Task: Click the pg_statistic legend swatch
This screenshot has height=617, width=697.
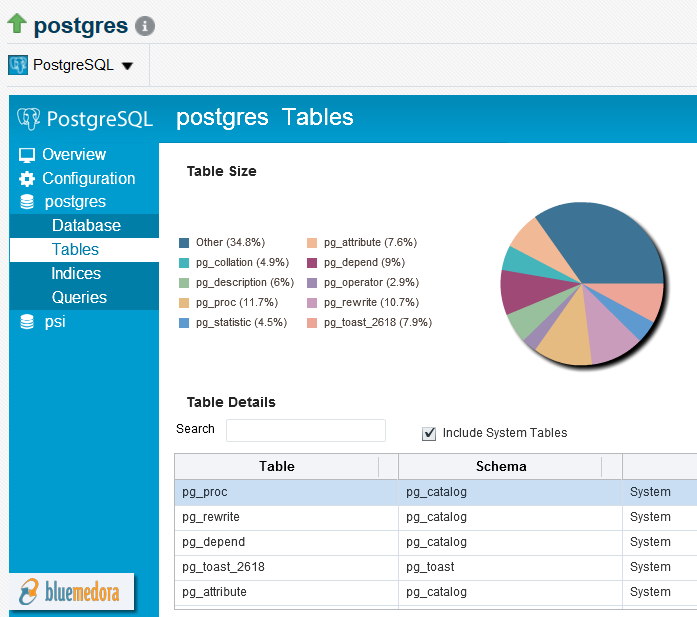Action: click(184, 323)
